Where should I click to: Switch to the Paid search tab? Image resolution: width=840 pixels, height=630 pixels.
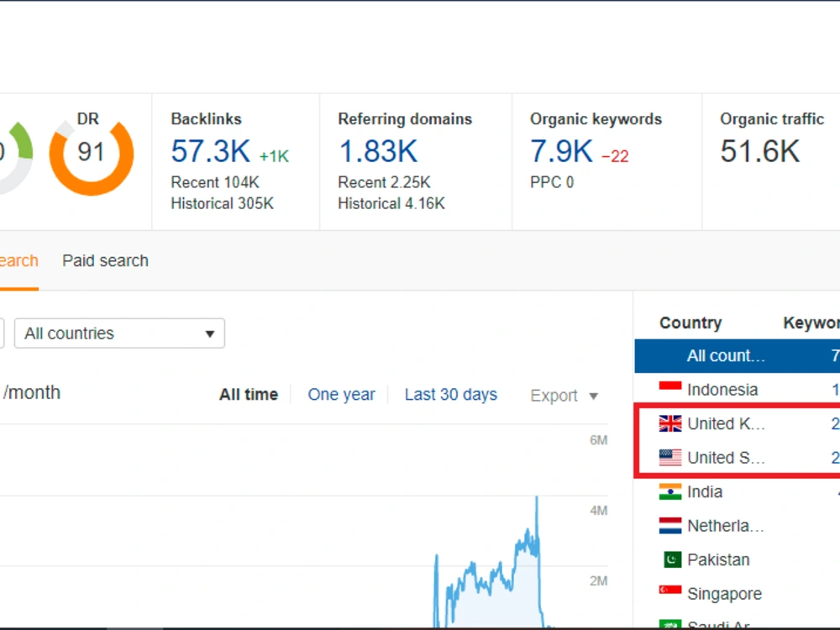coord(106,261)
